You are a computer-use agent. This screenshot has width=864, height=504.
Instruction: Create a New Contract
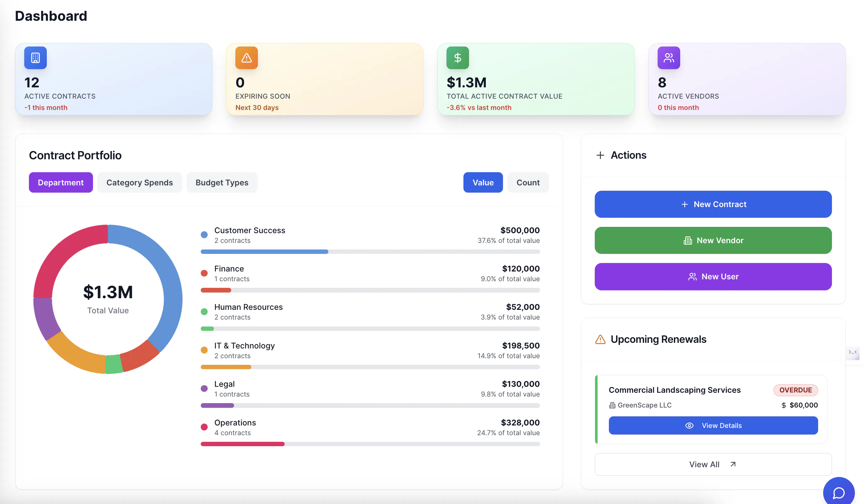713,204
